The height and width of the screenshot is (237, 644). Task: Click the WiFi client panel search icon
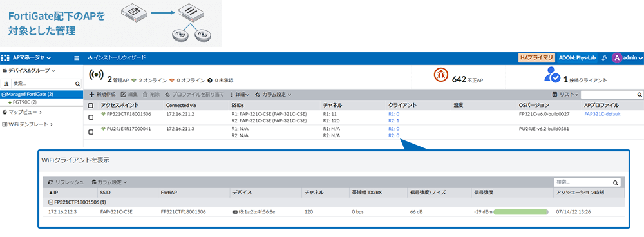pos(615,183)
